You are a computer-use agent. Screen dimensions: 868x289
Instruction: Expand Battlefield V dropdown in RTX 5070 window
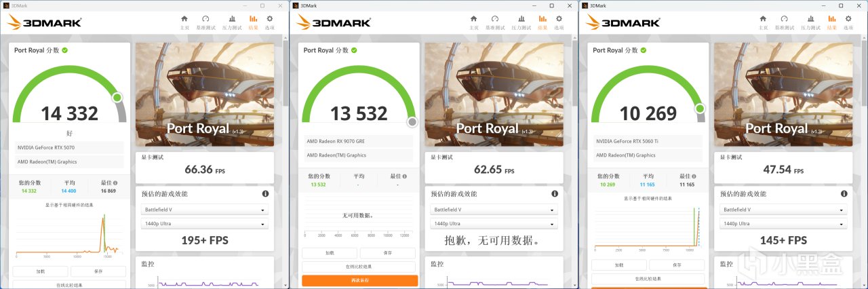(x=205, y=210)
